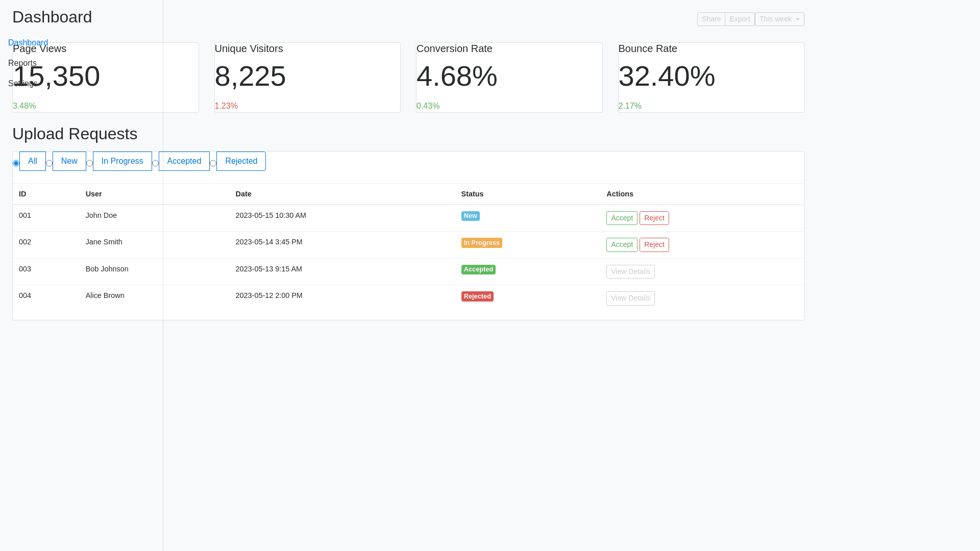Click the Accepted status badge in row 003
Image resolution: width=980 pixels, height=551 pixels.
click(x=478, y=269)
